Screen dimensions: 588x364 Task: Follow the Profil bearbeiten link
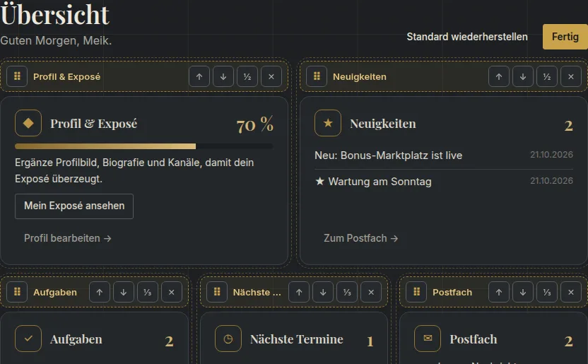click(68, 238)
